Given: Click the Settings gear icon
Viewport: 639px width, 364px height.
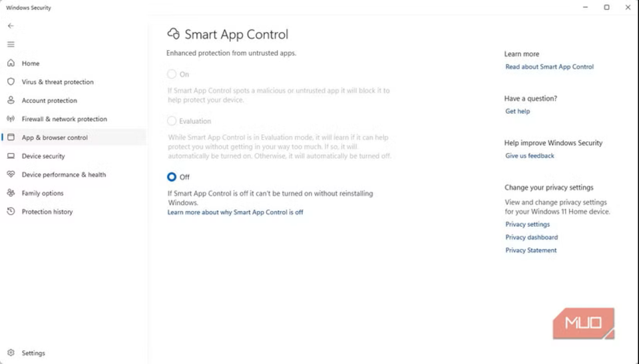Looking at the screenshot, I should [x=11, y=353].
